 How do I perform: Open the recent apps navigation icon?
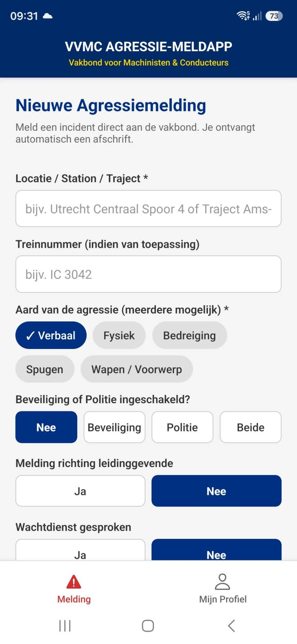tap(65, 626)
